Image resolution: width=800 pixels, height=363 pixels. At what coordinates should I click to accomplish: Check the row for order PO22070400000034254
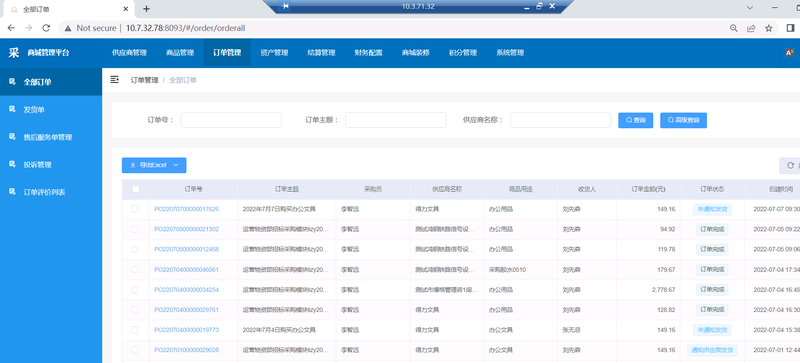click(135, 289)
